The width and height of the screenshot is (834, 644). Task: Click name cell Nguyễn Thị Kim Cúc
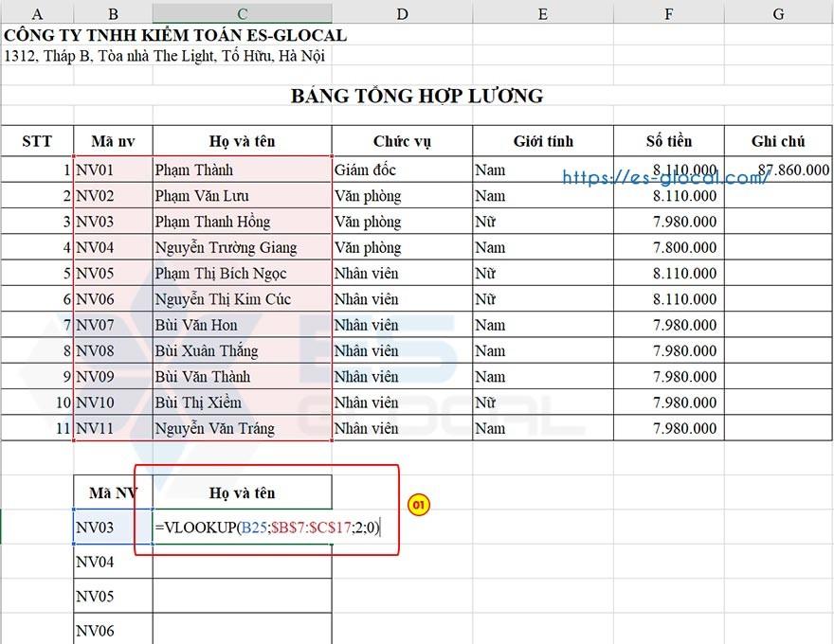[242, 298]
